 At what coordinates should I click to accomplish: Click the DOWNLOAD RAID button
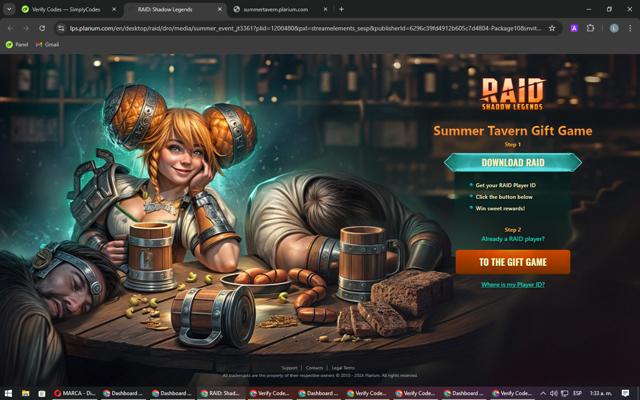(513, 162)
